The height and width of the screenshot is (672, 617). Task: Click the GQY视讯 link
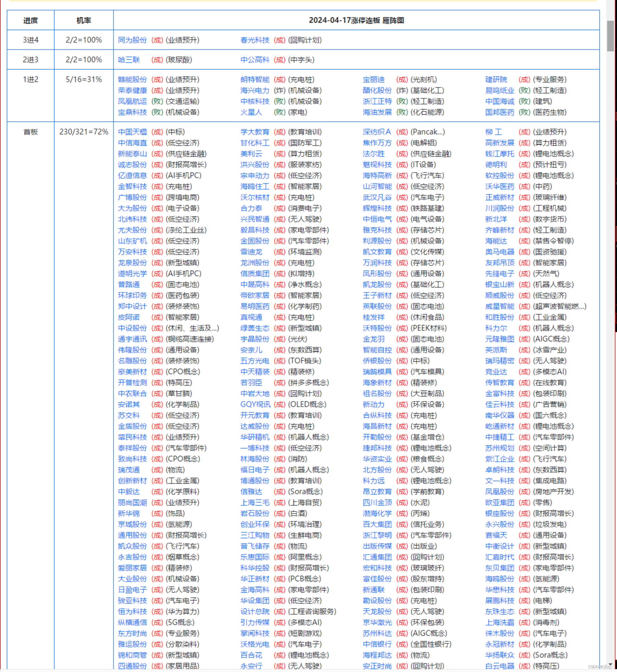click(x=256, y=405)
